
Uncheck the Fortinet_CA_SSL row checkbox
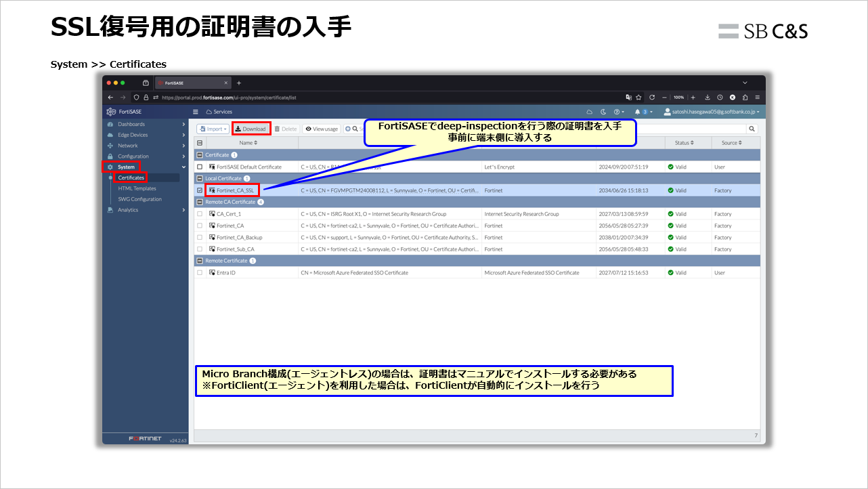pos(200,190)
